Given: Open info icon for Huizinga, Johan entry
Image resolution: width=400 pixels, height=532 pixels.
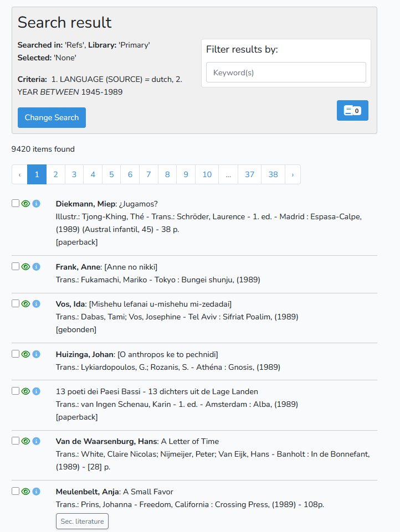Looking at the screenshot, I should click(x=36, y=354).
